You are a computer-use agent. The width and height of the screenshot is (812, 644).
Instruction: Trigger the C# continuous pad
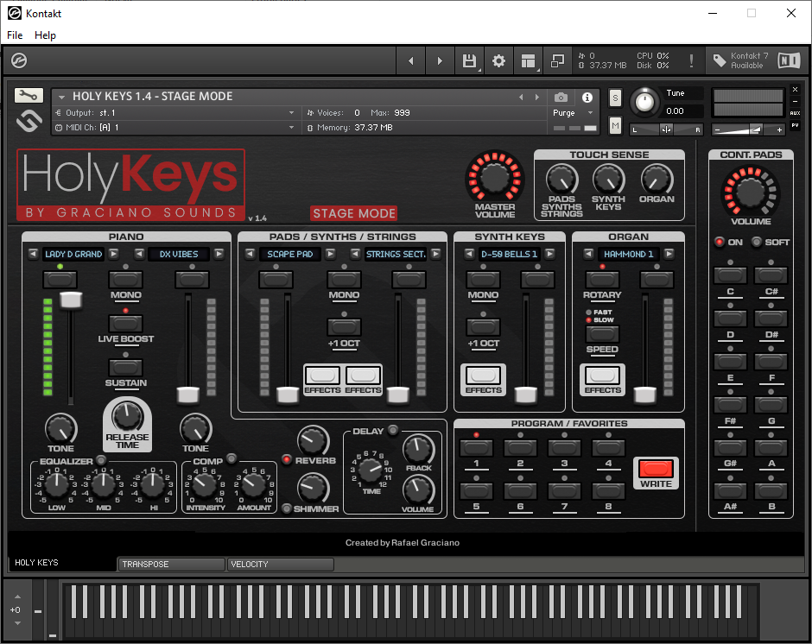coord(771,275)
